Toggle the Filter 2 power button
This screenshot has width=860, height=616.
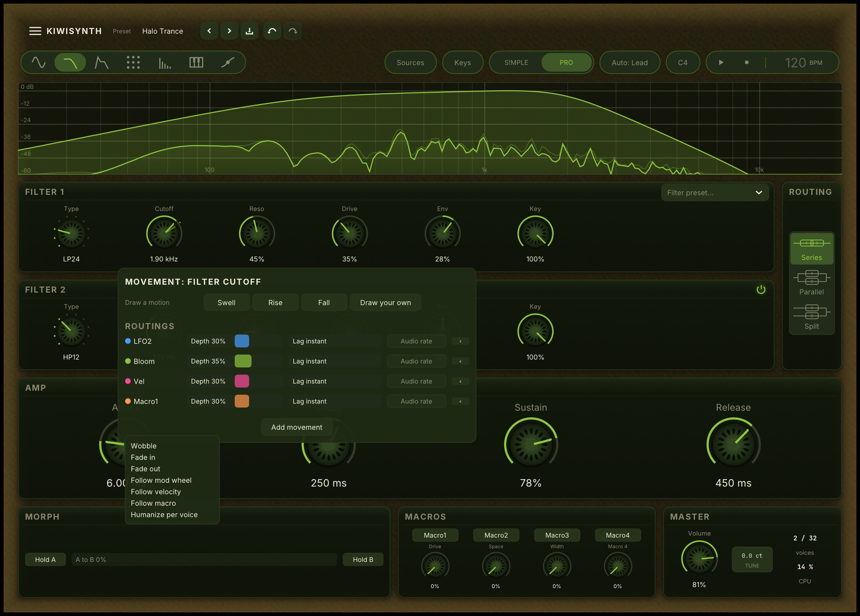[x=761, y=290]
